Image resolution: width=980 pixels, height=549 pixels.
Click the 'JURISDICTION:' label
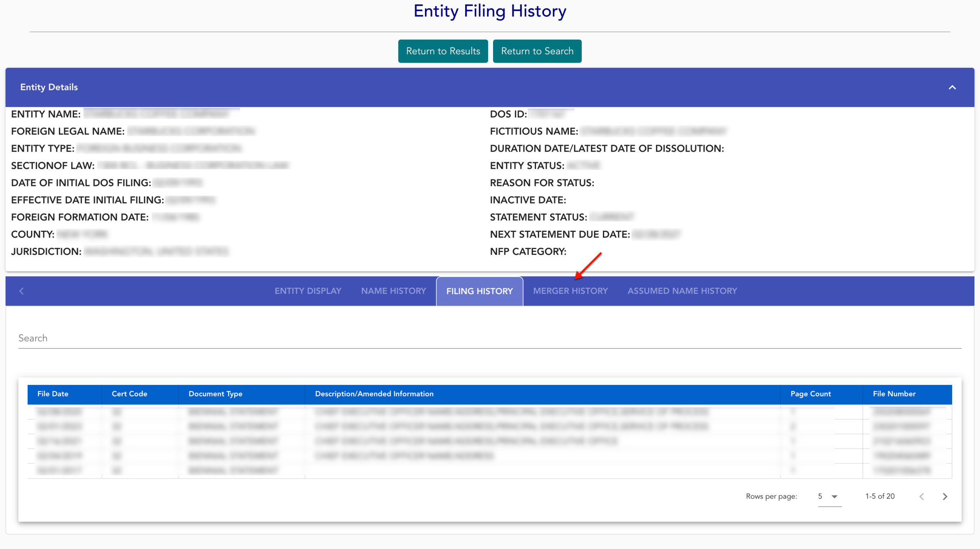pyautogui.click(x=46, y=251)
